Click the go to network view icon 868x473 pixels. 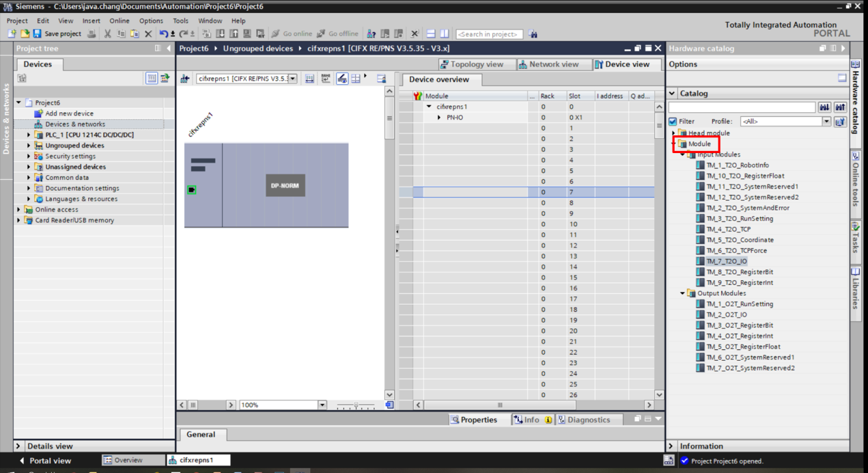click(184, 79)
